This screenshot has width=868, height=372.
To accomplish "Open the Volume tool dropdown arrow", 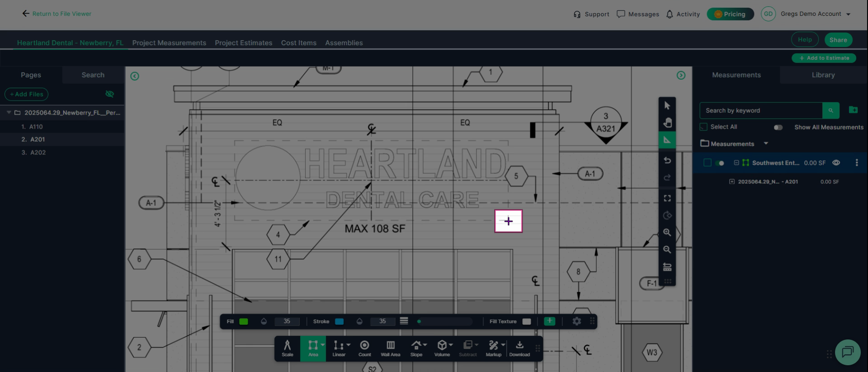I will [x=451, y=345].
